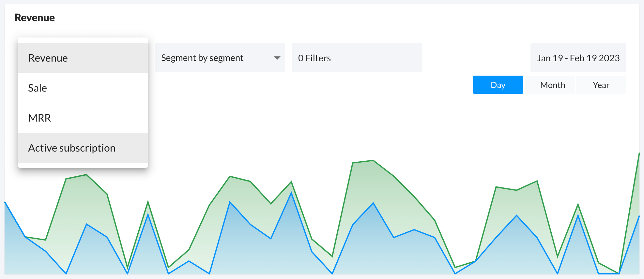Click the Revenue panel heading
The height and width of the screenshot is (279, 644).
tap(35, 18)
